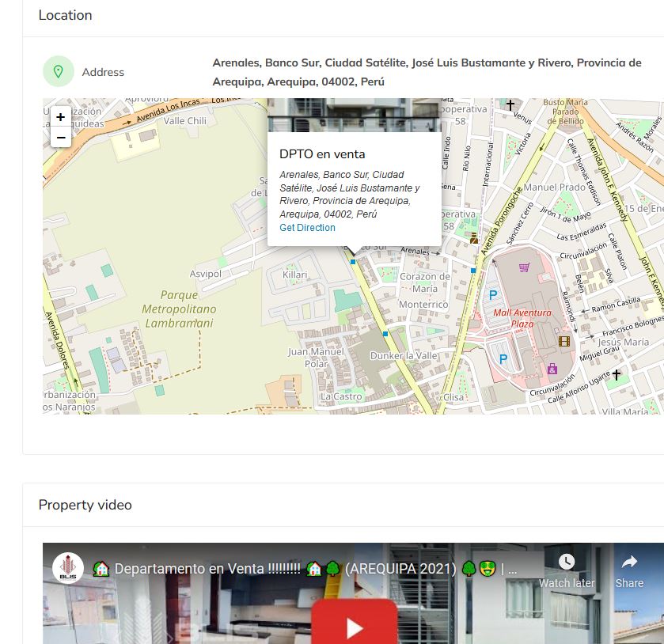The height and width of the screenshot is (644, 664).
Task: Click the Jirón 1 de Mayo label
Action: (565, 214)
